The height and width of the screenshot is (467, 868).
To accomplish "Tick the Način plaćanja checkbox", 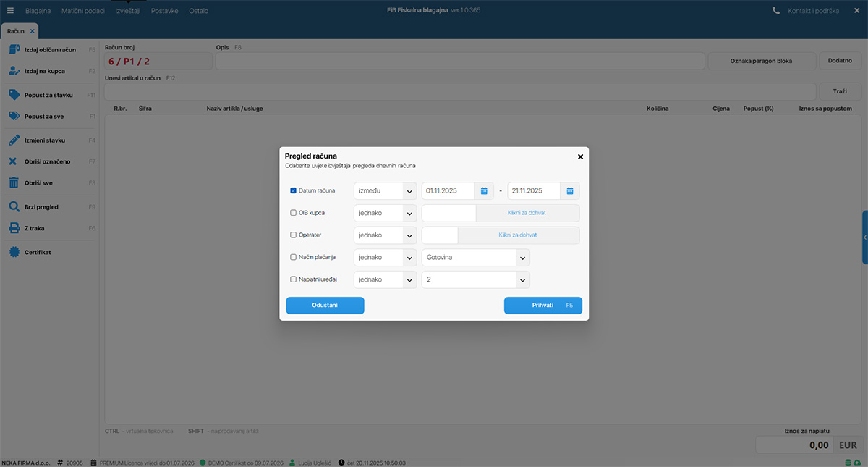I will click(x=293, y=258).
